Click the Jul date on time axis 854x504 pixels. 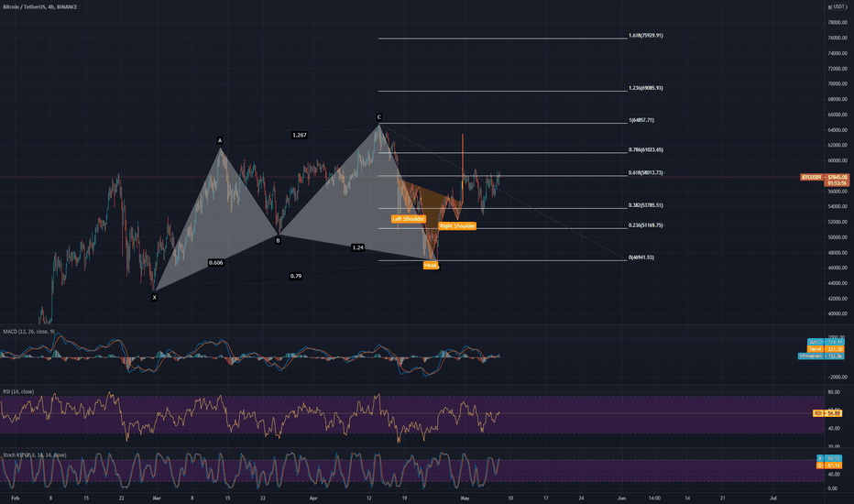click(772, 498)
